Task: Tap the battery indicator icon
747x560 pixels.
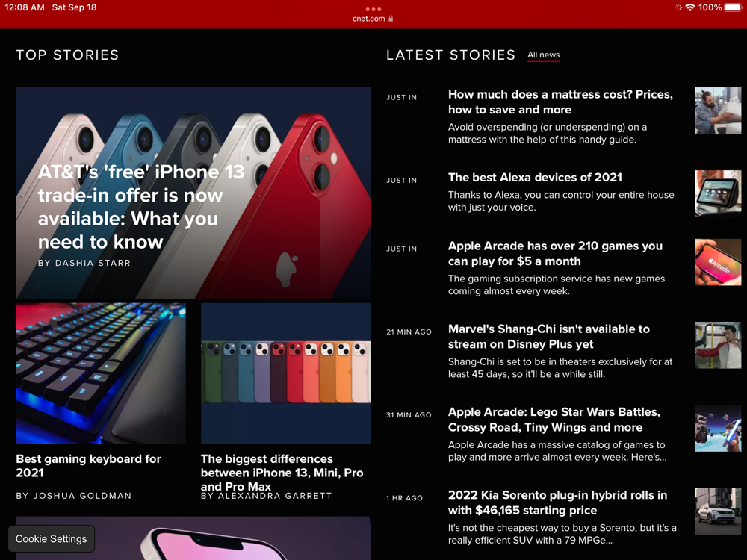Action: tap(734, 7)
